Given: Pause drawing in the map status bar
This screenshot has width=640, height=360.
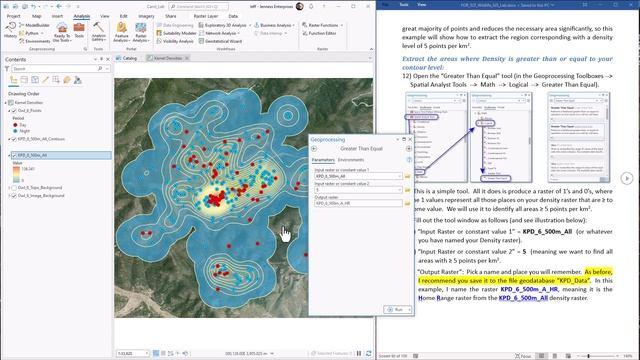Looking at the screenshot, I should pos(359,353).
